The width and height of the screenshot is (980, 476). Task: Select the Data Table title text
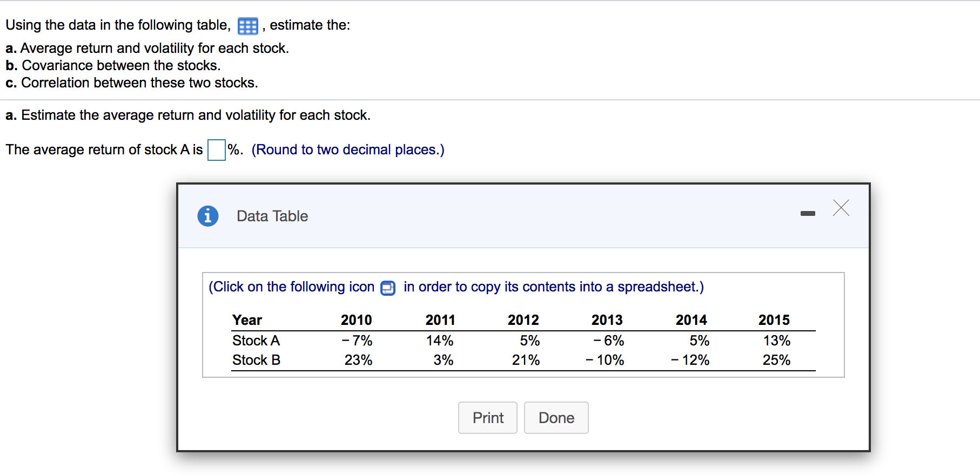272,216
